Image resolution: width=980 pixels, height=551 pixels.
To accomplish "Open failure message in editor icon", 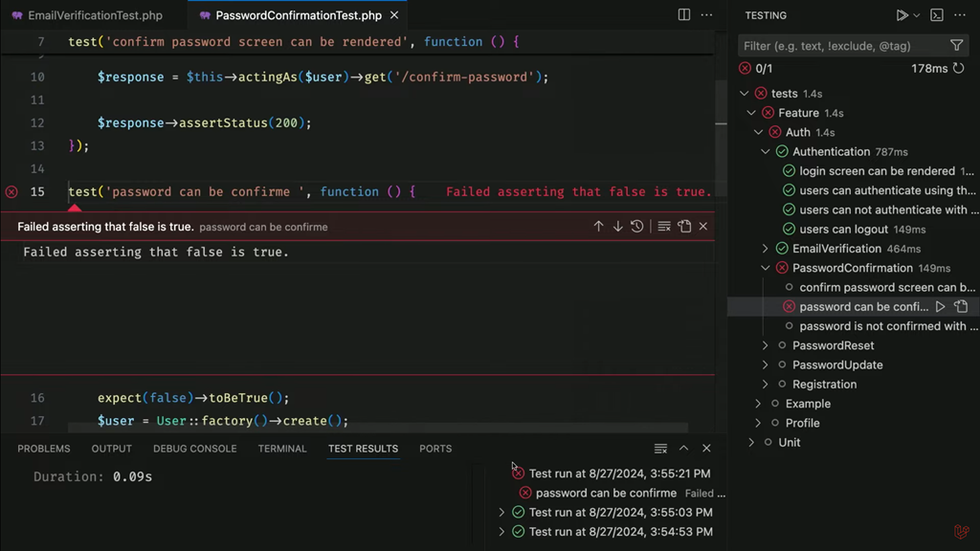I will [x=684, y=226].
